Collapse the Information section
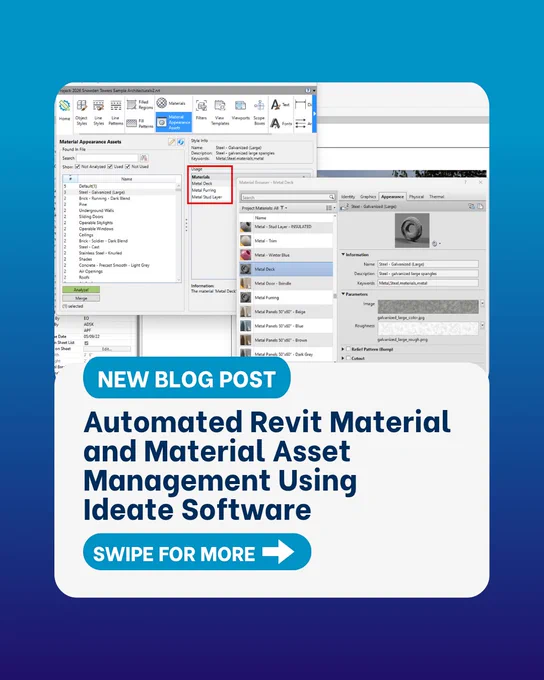Viewport: 544px width, 680px height. click(343, 255)
